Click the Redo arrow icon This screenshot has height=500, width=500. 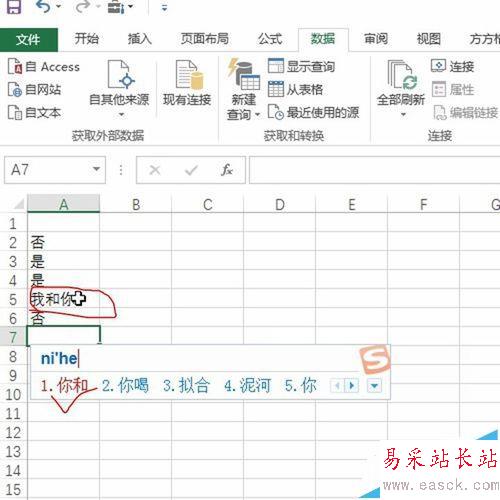[82, 6]
